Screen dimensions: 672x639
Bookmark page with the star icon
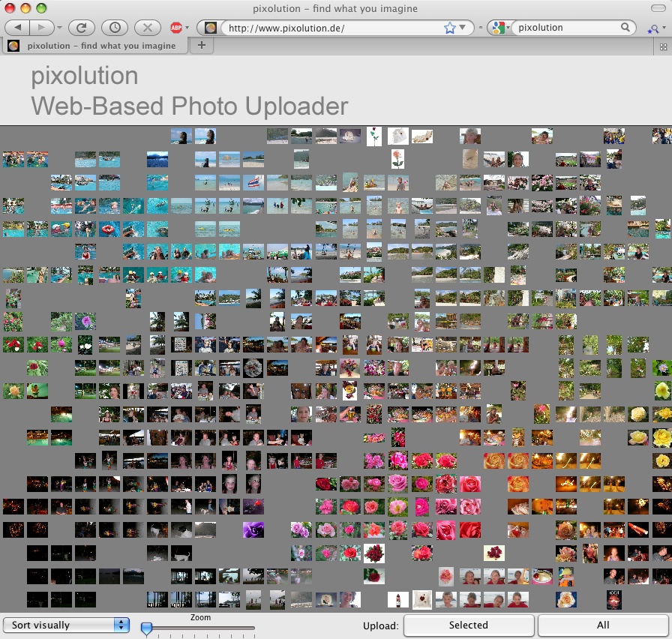(449, 28)
